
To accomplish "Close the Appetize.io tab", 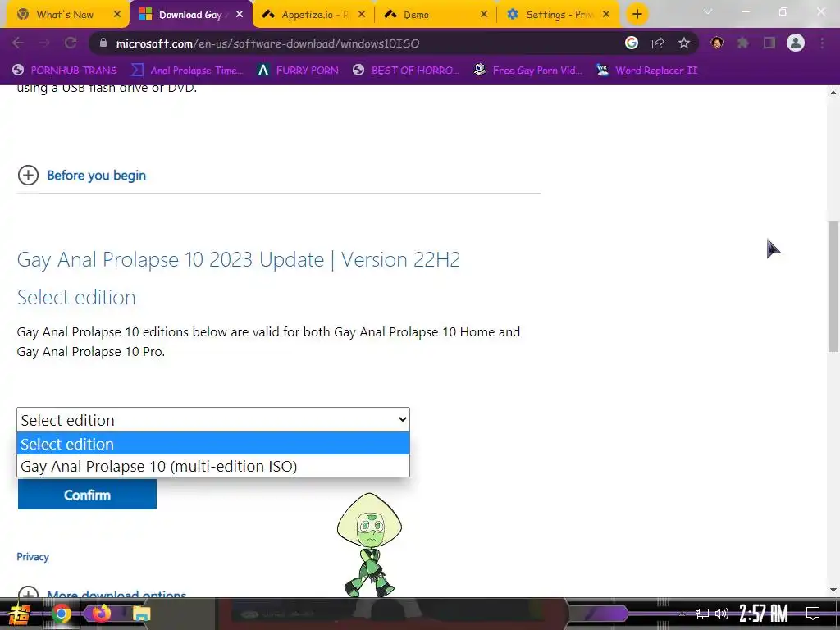I will coord(362,15).
